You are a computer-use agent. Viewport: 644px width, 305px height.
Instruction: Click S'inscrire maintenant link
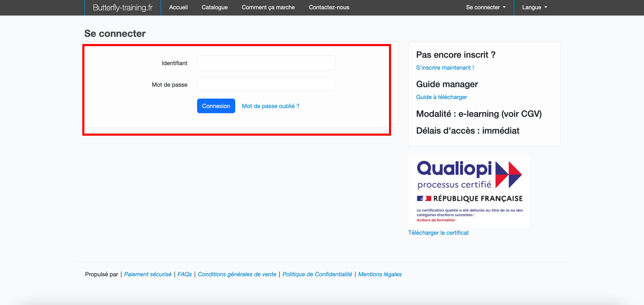(x=445, y=68)
